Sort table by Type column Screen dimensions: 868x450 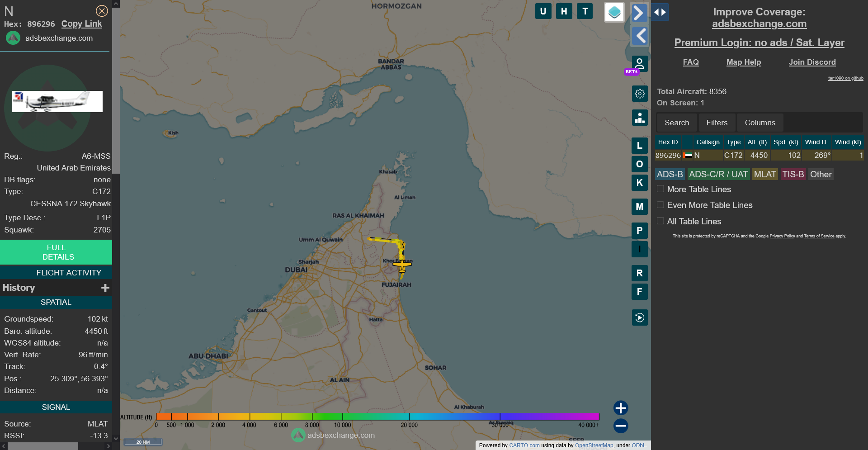coord(734,142)
